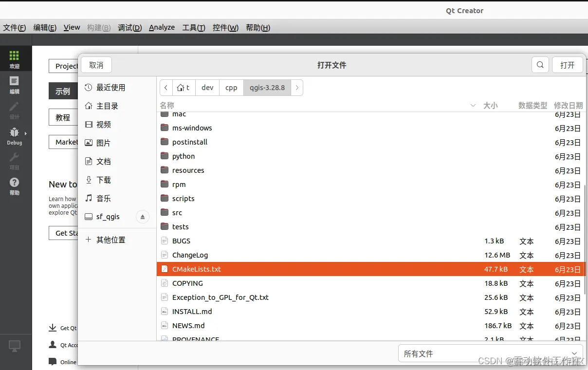Image resolution: width=588 pixels, height=370 pixels.
Task: Select the ms-windows folder
Action: click(371, 128)
